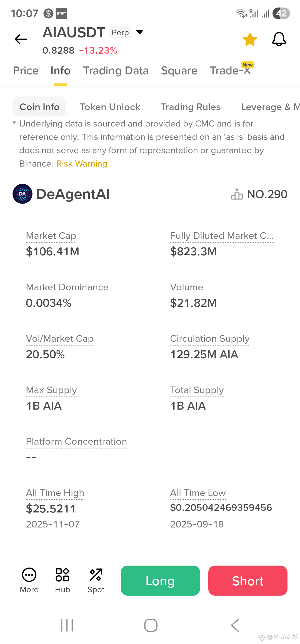This screenshot has width=300, height=644.
Task: Tap the red Short button
Action: (x=248, y=581)
